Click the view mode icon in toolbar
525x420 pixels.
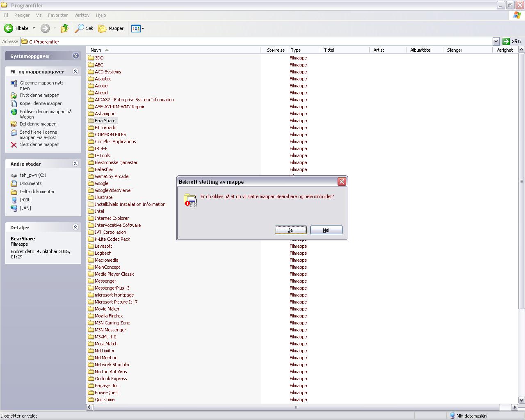(135, 28)
